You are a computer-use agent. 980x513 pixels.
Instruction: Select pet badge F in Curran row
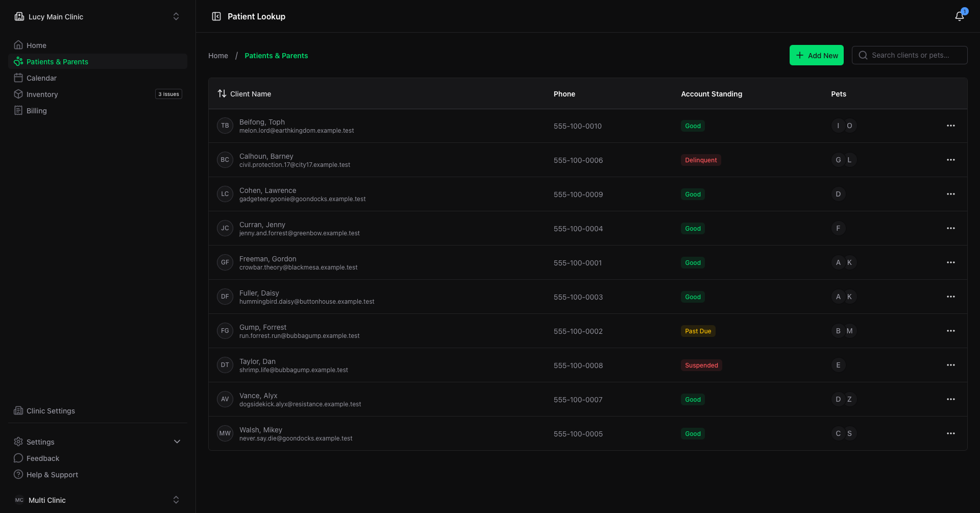coord(838,228)
